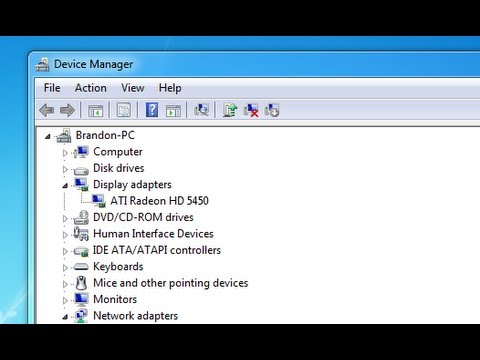Expand IDE ATA/ATAPI controllers arrow
The width and height of the screenshot is (480, 360).
pos(65,251)
